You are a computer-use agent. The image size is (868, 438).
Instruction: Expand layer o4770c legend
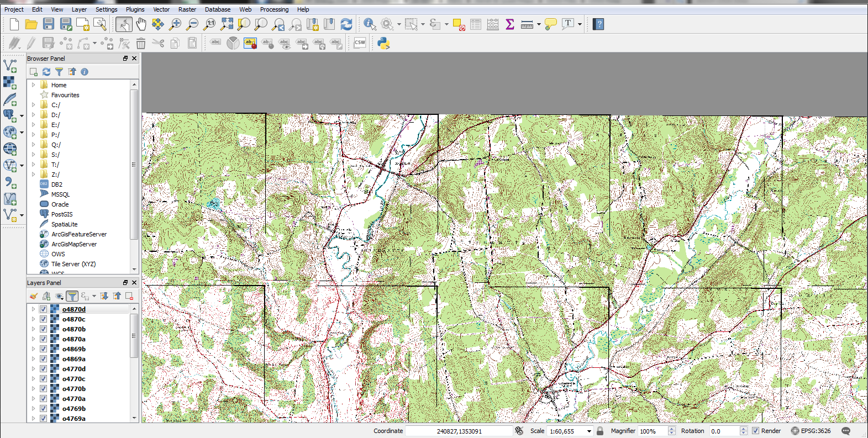tap(33, 379)
